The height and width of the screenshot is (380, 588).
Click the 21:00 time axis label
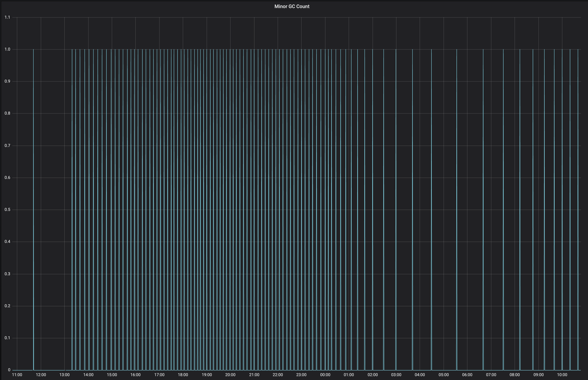pos(254,375)
